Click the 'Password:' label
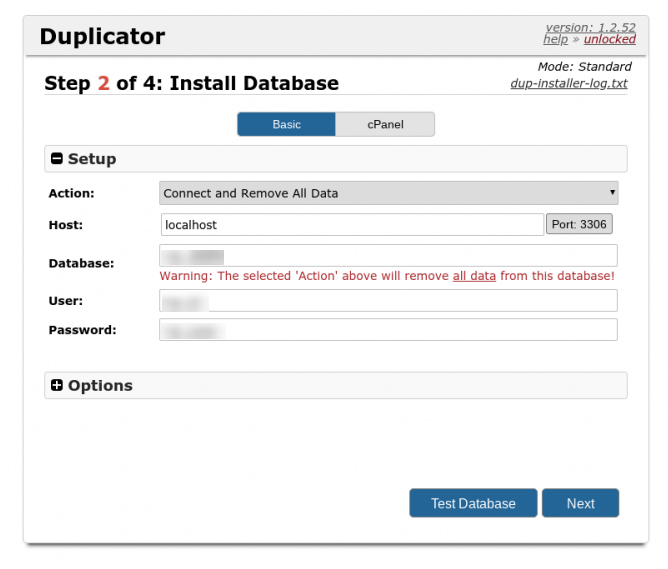The height and width of the screenshot is (569, 668). pyautogui.click(x=82, y=330)
